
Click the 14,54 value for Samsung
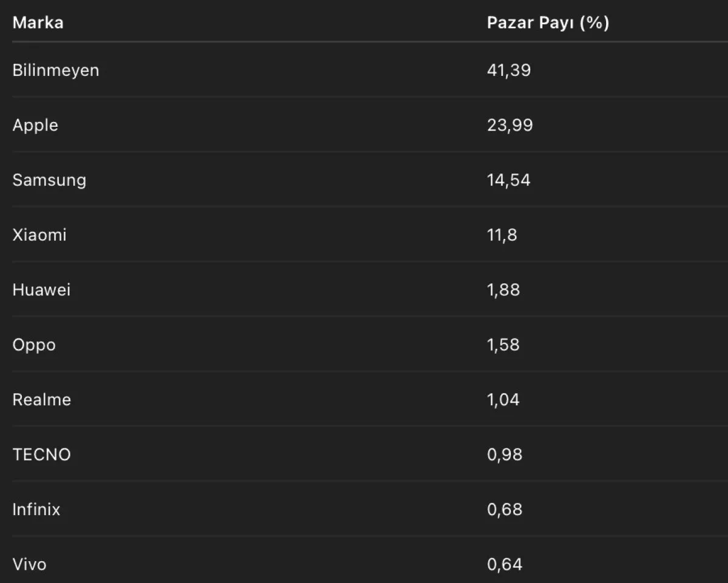coord(508,180)
